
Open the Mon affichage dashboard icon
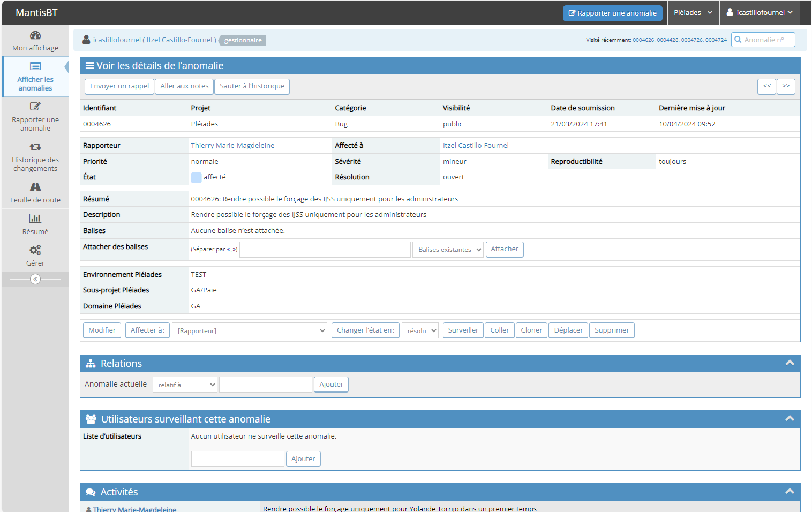(35, 36)
